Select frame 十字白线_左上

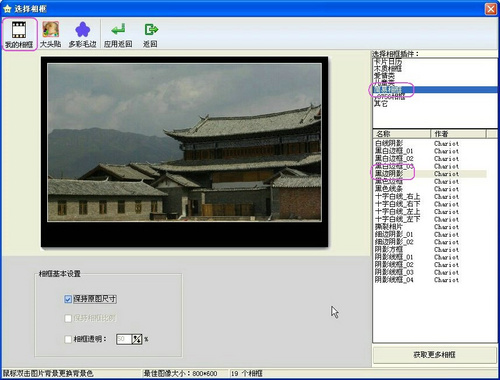click(397, 212)
